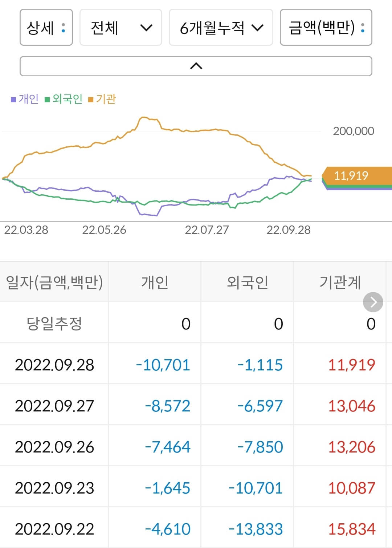
Task: Click the 22.05.26 axis label
Action: pyautogui.click(x=104, y=230)
